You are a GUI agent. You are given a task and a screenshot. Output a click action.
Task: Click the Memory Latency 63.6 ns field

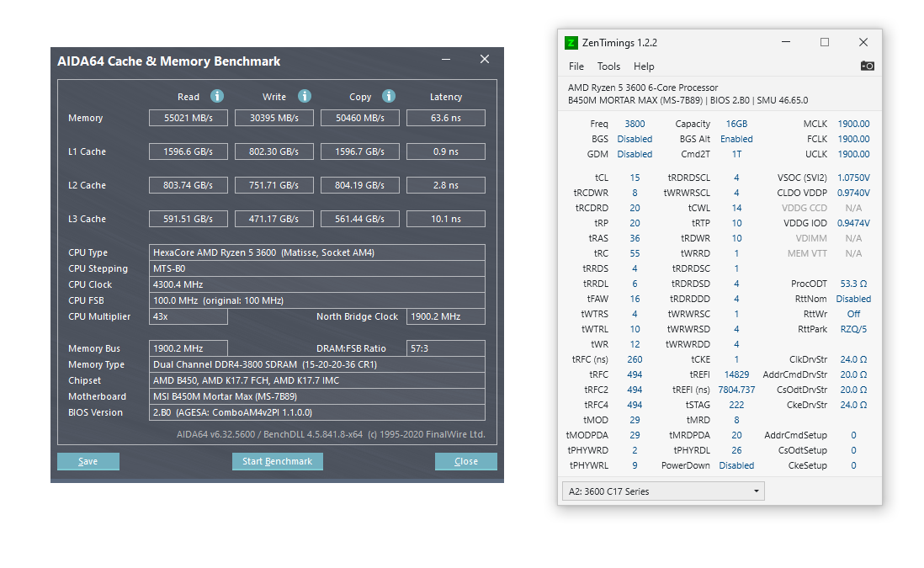pyautogui.click(x=446, y=118)
